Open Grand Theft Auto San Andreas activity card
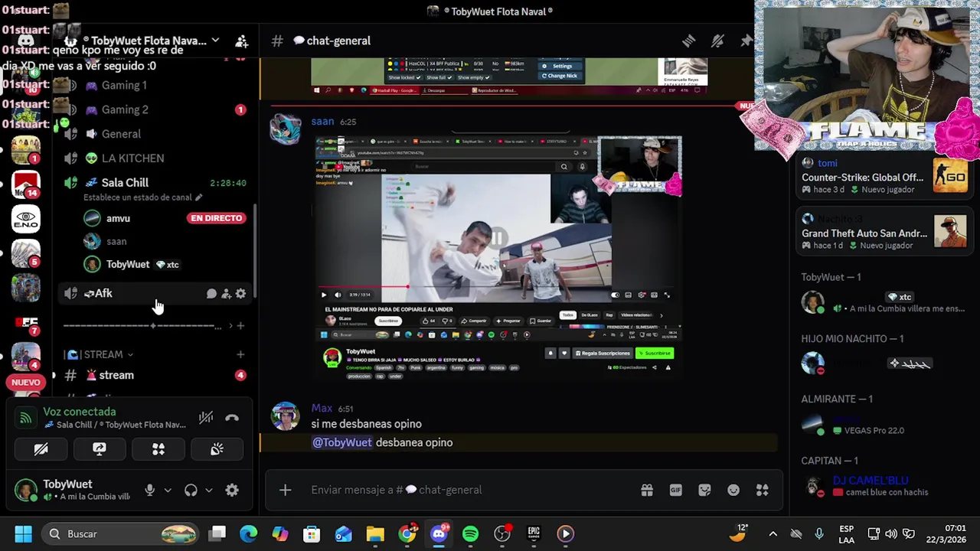The width and height of the screenshot is (980, 551). point(884,233)
